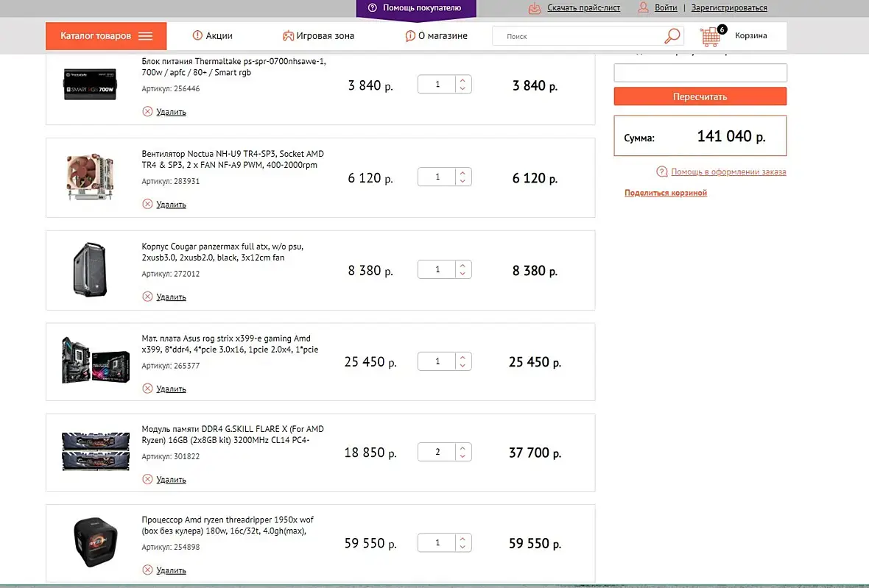Open Процессор Amd ryzen threadripper title
Screen dimensions: 869x588
coord(228,525)
